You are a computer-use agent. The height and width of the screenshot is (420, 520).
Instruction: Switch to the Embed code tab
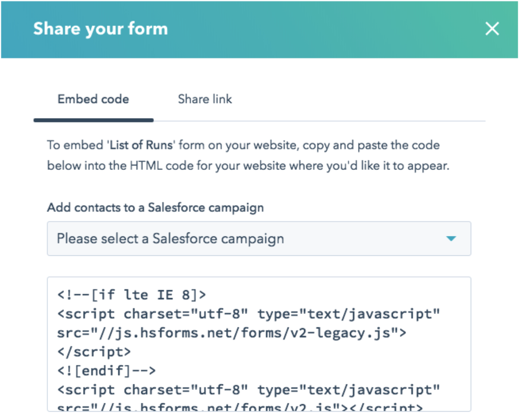[93, 99]
